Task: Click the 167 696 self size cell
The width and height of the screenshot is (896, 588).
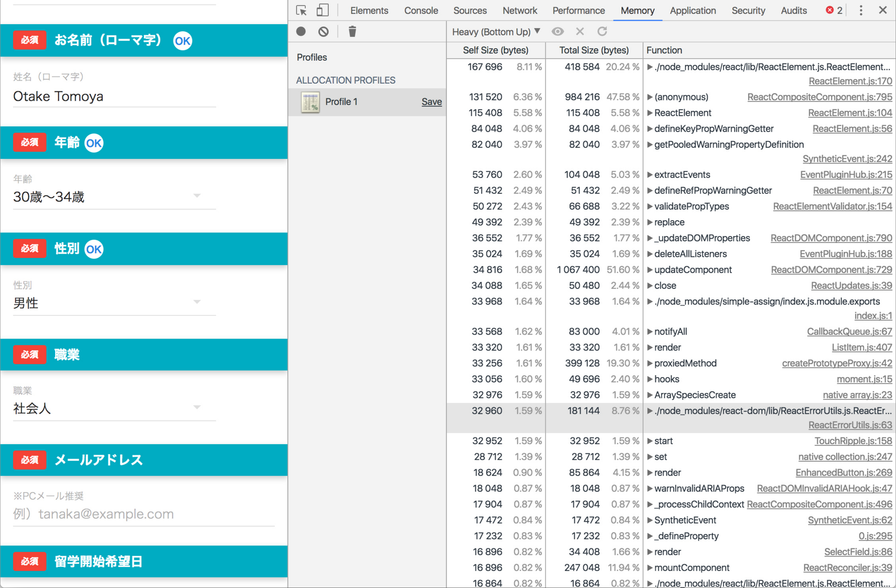Action: pos(485,67)
